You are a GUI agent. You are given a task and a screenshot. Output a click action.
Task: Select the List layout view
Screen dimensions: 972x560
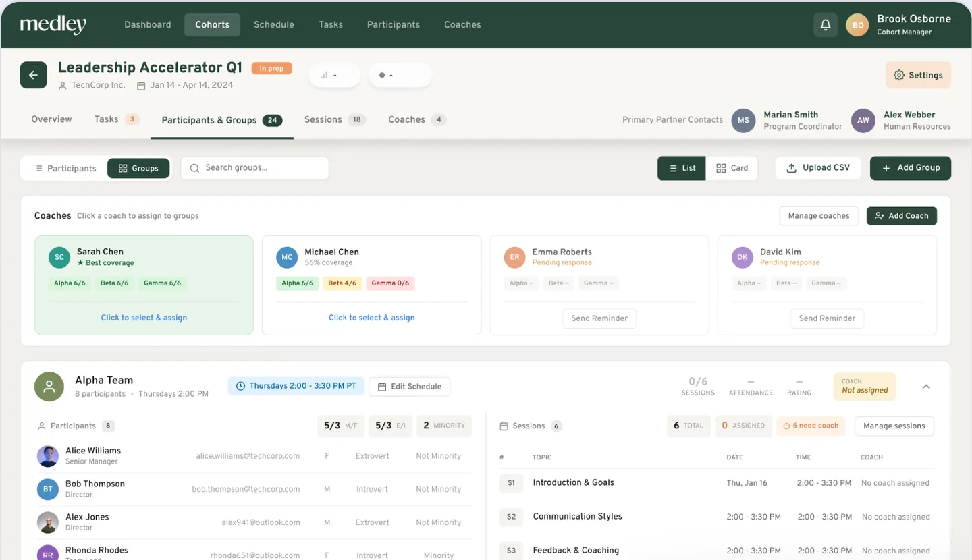(x=682, y=168)
